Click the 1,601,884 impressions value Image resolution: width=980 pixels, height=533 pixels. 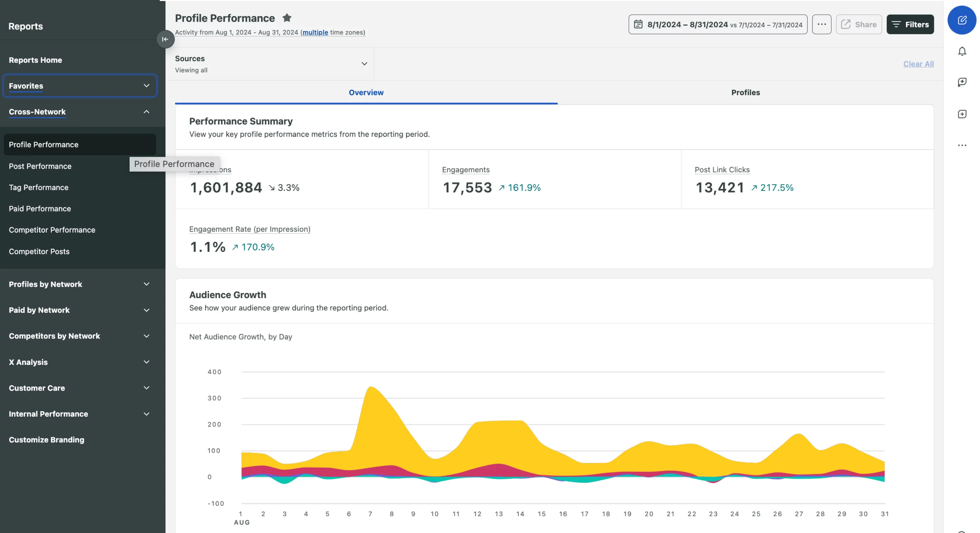(x=226, y=187)
